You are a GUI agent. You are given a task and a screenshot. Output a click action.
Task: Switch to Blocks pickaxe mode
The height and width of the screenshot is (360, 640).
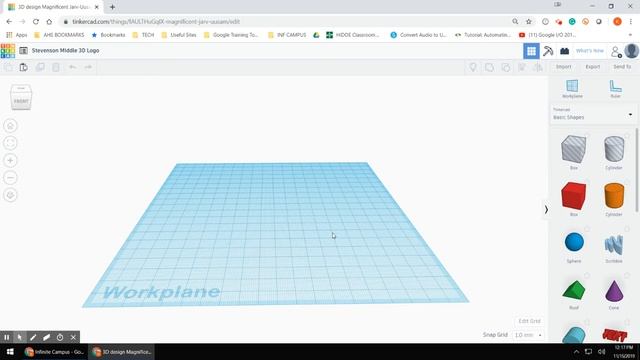point(548,51)
